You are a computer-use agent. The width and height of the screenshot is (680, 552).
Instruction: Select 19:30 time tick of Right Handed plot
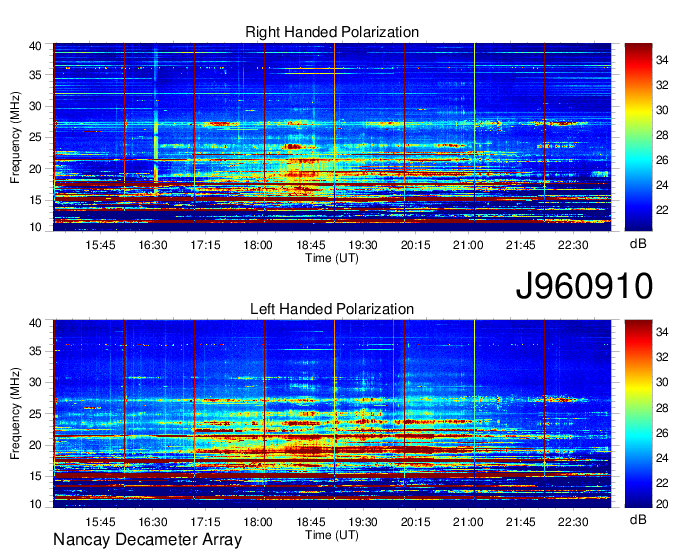363,245
